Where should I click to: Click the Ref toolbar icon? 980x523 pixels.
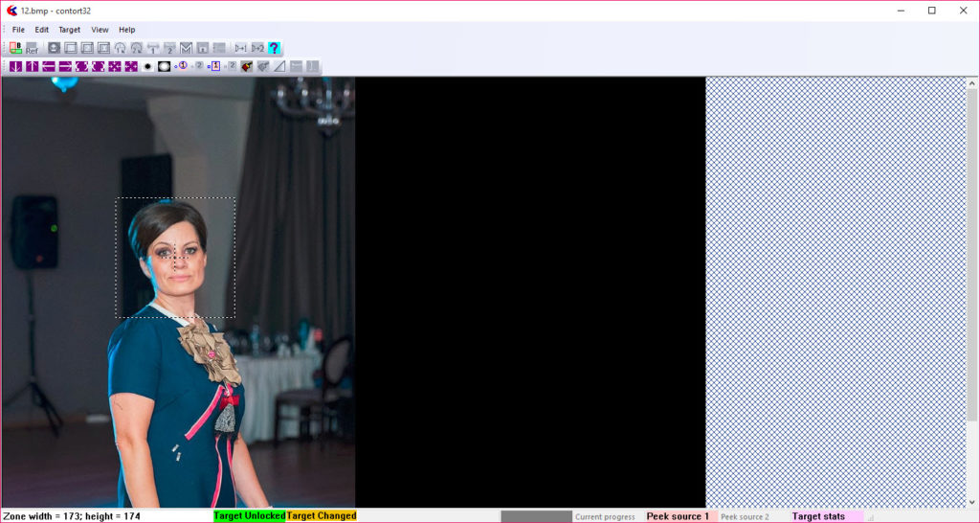pyautogui.click(x=32, y=48)
